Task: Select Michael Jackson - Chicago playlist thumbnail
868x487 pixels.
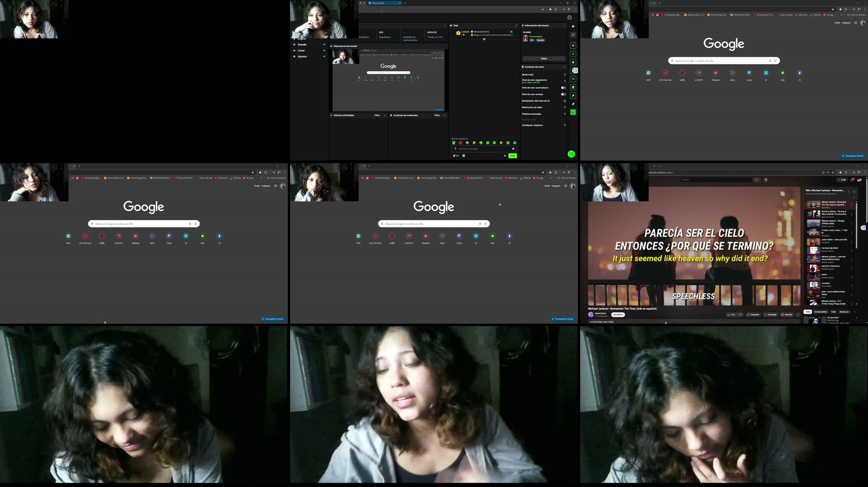Action: (814, 222)
